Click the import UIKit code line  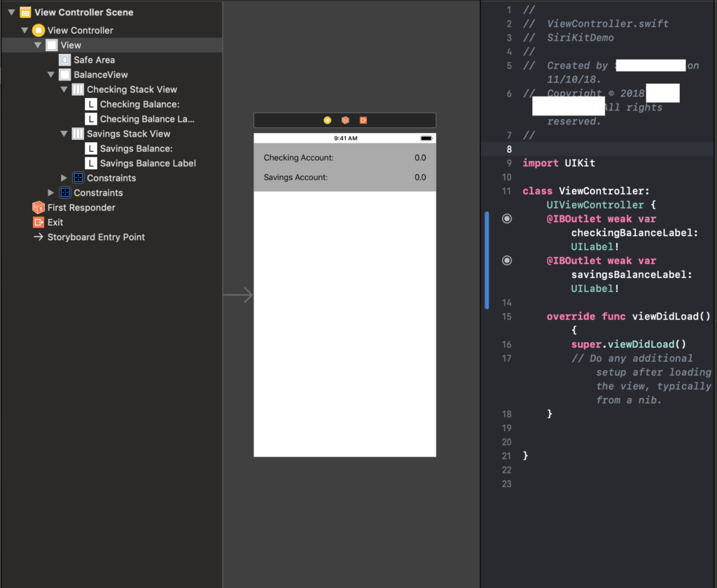point(559,163)
